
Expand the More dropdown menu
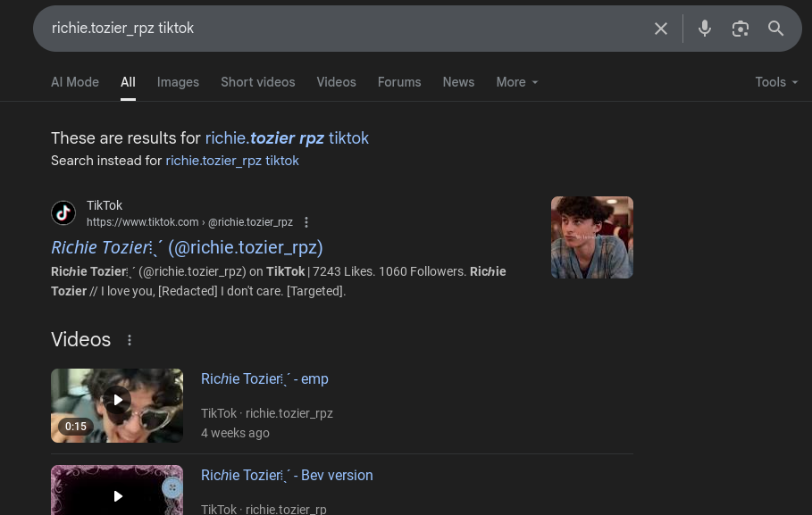click(x=517, y=82)
